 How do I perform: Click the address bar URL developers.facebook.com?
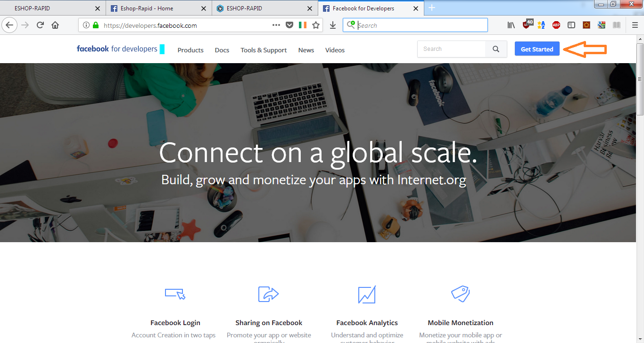[150, 25]
